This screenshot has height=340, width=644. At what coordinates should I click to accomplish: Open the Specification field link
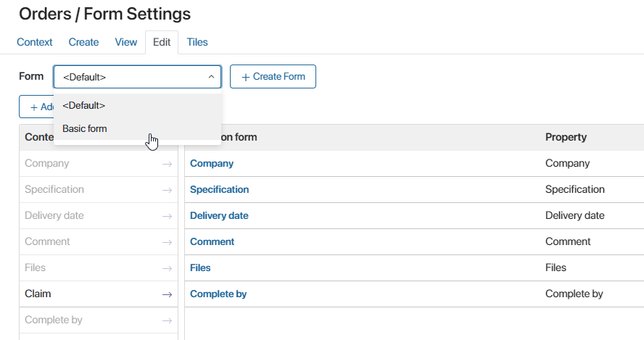click(x=219, y=189)
